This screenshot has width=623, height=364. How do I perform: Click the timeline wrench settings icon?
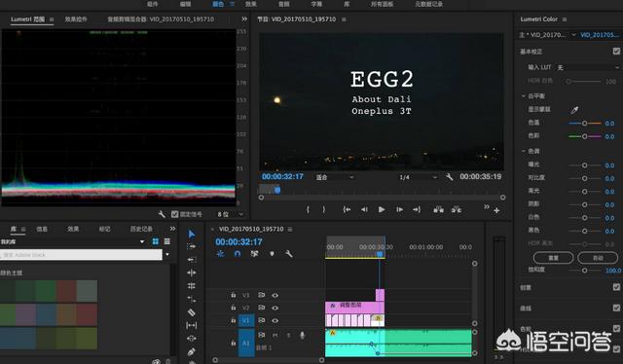pos(289,253)
